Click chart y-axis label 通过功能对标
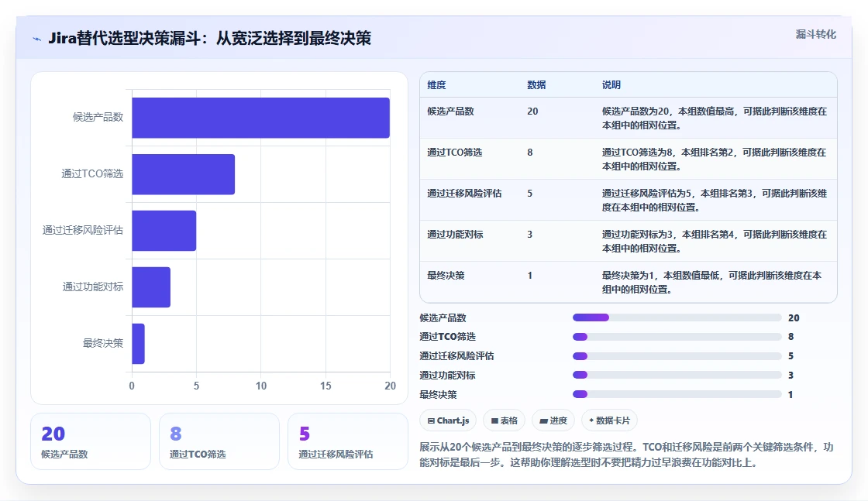The width and height of the screenshot is (868, 501). pyautogui.click(x=93, y=287)
